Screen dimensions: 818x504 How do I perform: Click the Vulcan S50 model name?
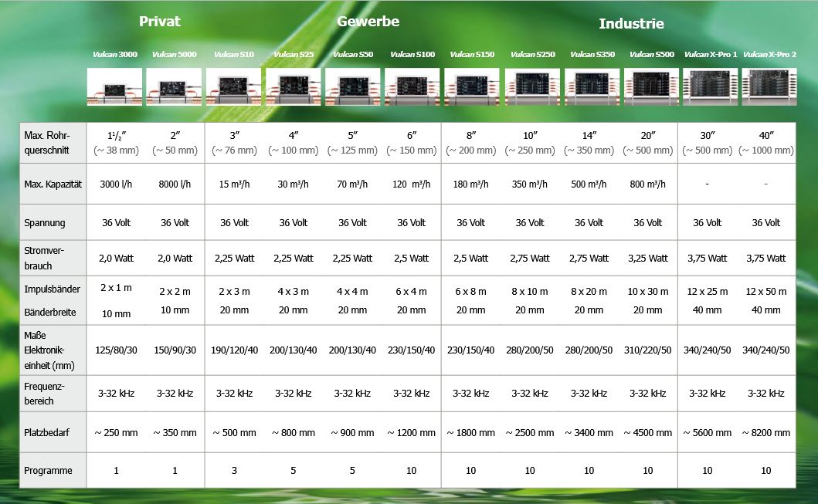pos(352,55)
